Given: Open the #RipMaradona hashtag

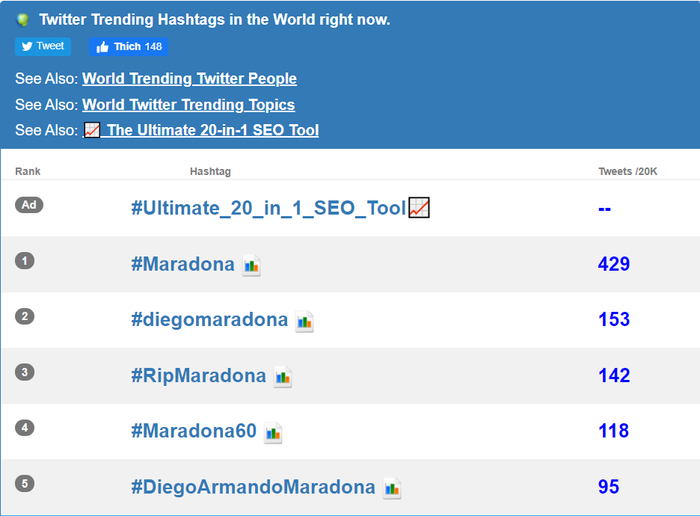Looking at the screenshot, I should click(x=199, y=375).
